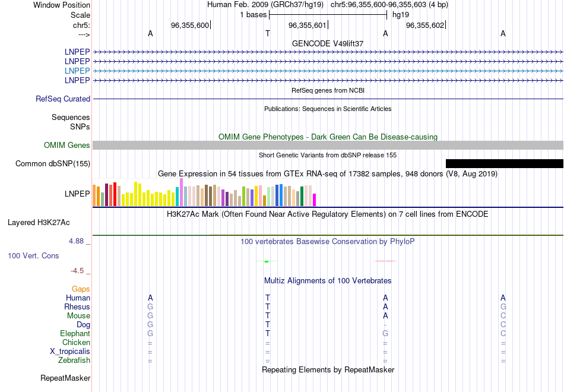
Task: Click the orange Gaps label
Action: (81, 289)
